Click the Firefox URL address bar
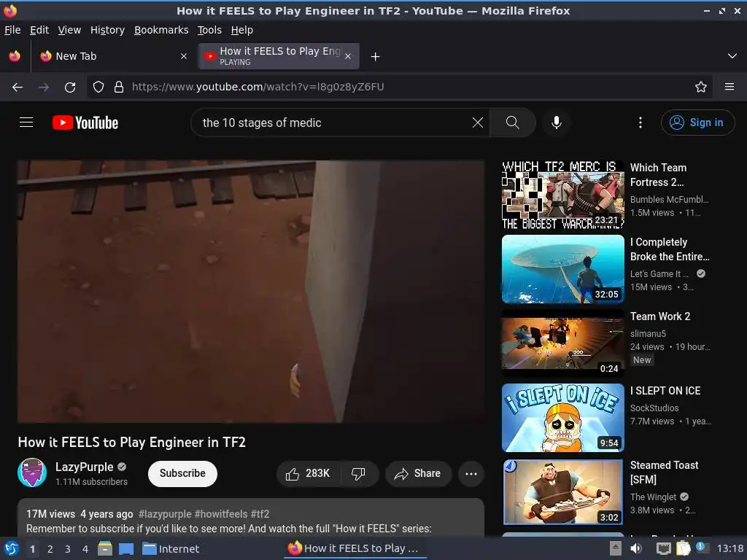 click(x=400, y=87)
